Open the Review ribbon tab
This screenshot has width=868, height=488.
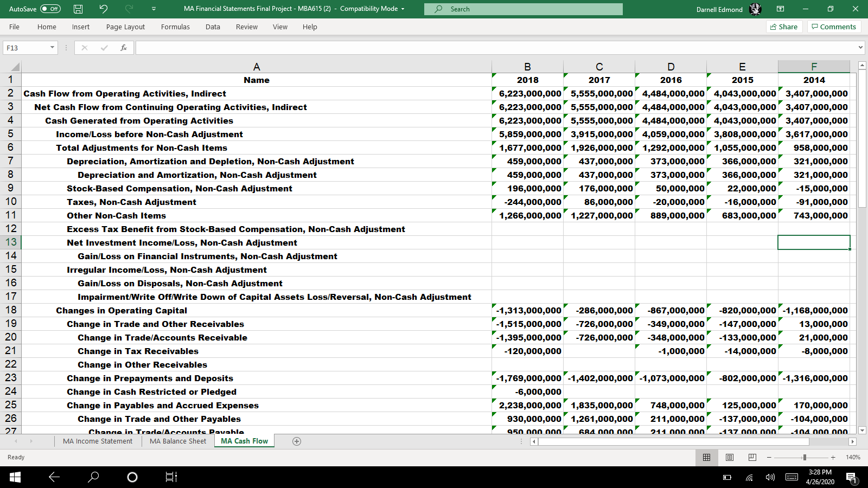(x=247, y=27)
